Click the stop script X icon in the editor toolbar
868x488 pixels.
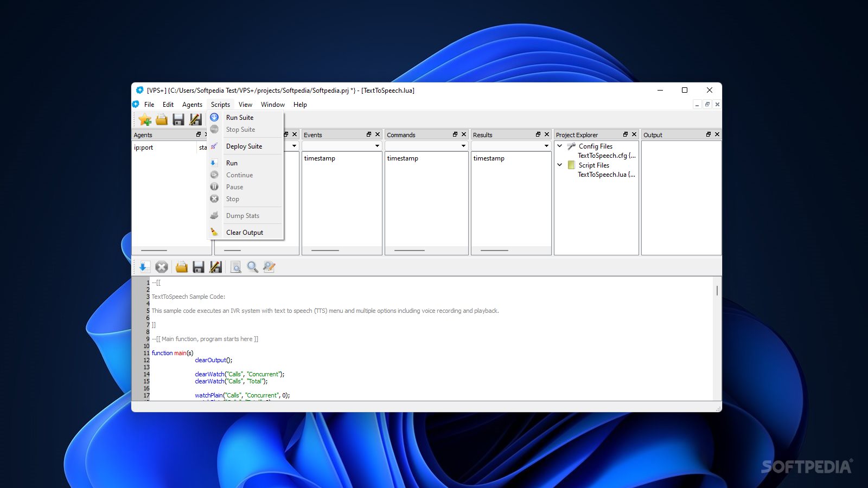click(x=161, y=267)
